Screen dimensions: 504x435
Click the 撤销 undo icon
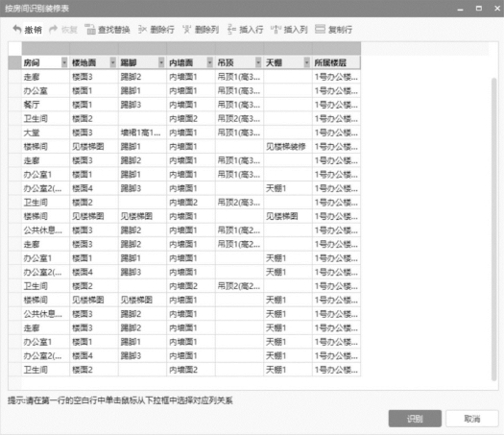(x=17, y=29)
